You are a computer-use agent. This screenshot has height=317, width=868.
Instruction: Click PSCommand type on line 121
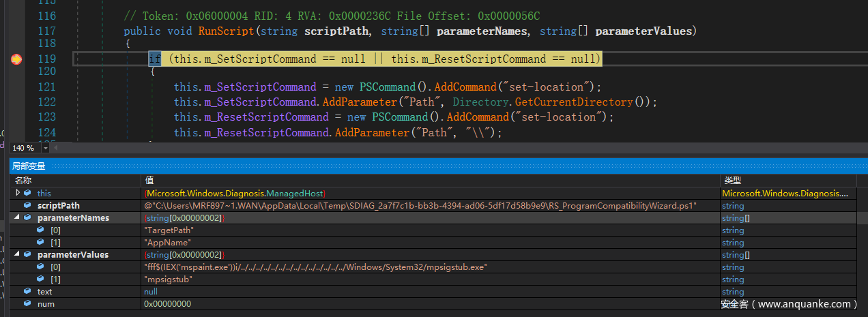click(x=387, y=87)
